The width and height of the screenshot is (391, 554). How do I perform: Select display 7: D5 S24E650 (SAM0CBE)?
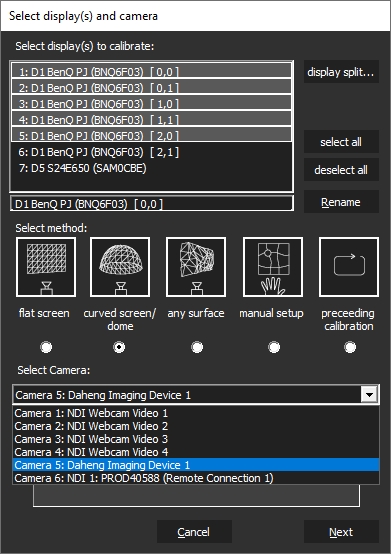point(152,168)
